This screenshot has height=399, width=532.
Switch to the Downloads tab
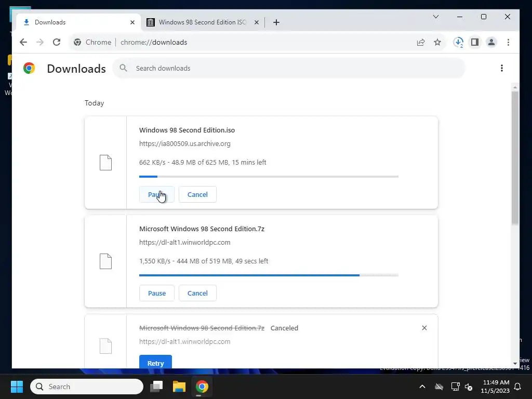click(x=78, y=22)
